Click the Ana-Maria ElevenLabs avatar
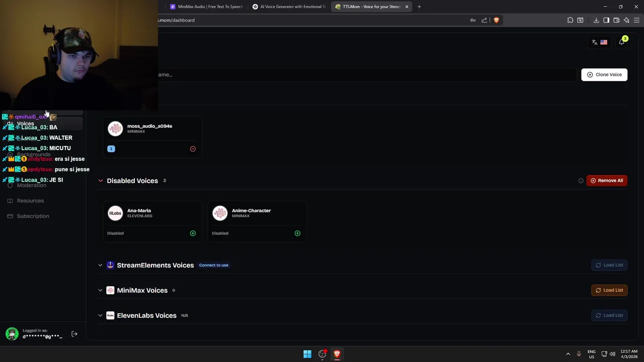 click(x=115, y=213)
